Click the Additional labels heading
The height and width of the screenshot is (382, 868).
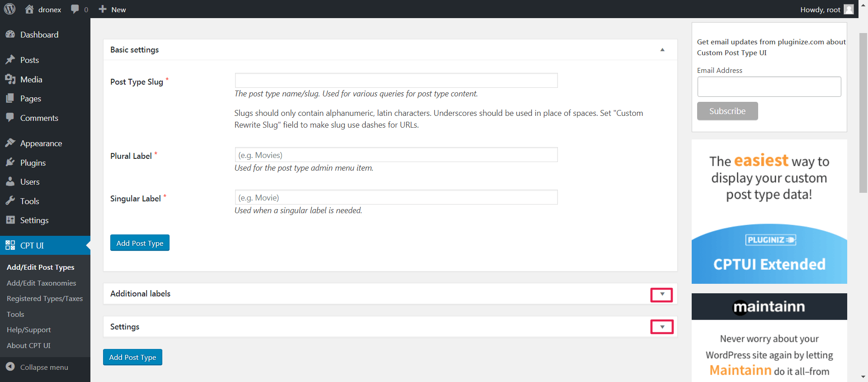[x=140, y=294]
